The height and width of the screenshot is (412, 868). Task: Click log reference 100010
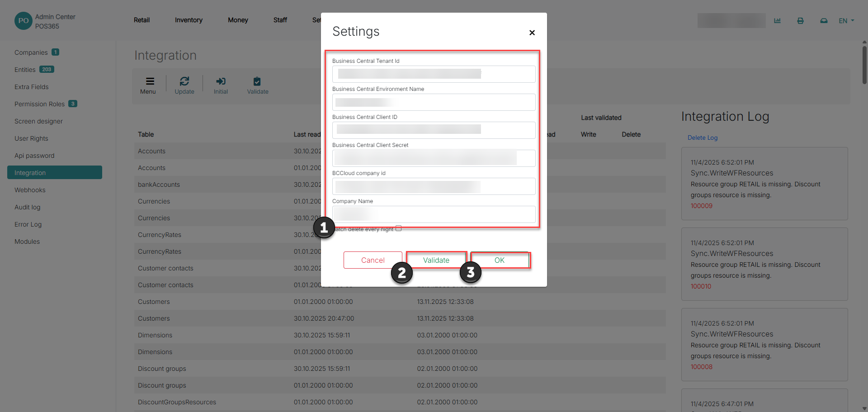(701, 286)
